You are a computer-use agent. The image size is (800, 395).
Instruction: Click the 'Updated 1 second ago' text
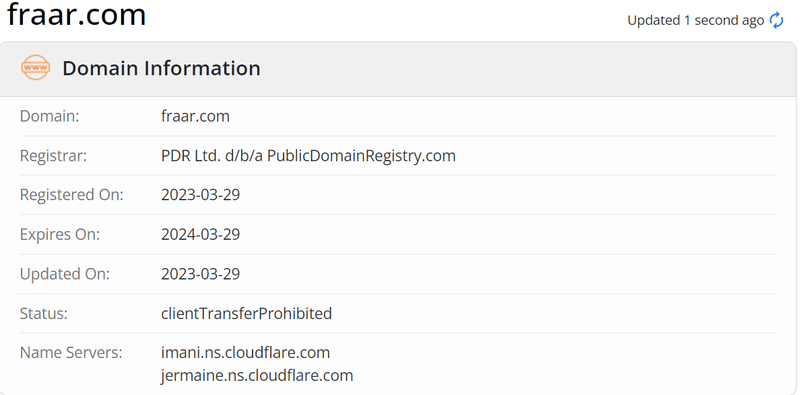(x=695, y=20)
